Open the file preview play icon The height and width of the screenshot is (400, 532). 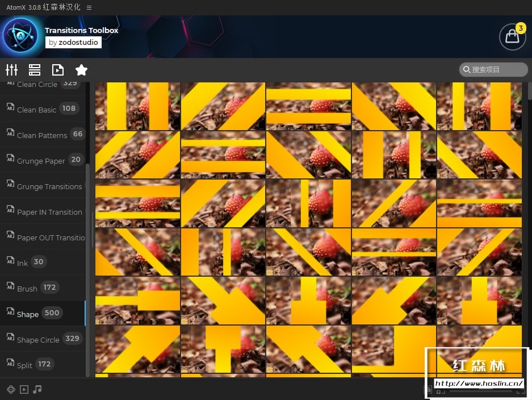[58, 70]
